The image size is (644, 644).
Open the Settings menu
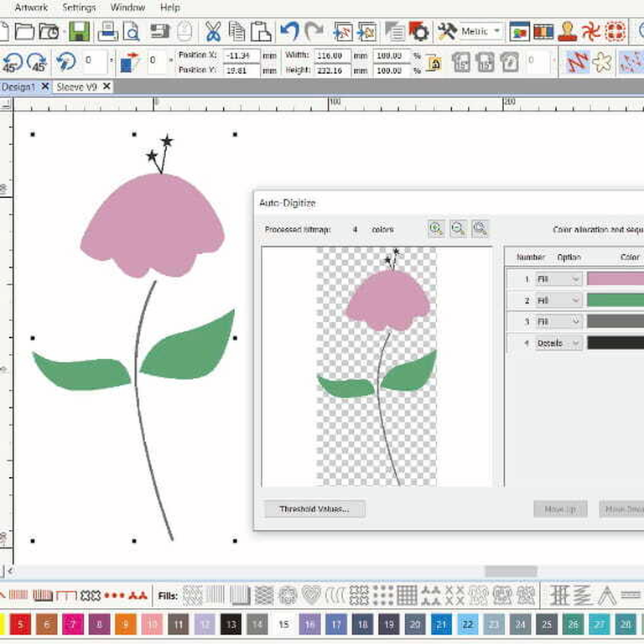tap(79, 8)
